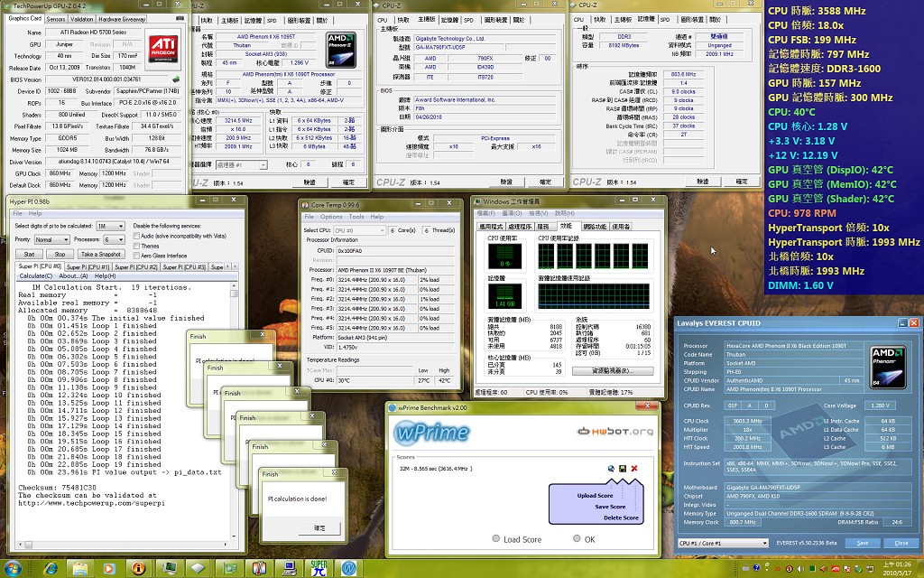Image resolution: width=924 pixels, height=578 pixels.
Task: Open Priority Normal dropdown in Hyper PI
Action: [52, 239]
